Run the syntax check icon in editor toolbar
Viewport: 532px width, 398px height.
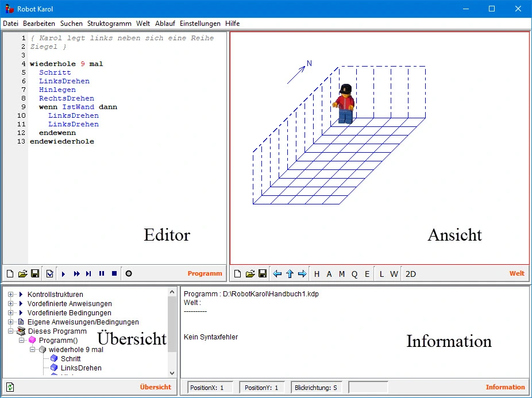[50, 274]
